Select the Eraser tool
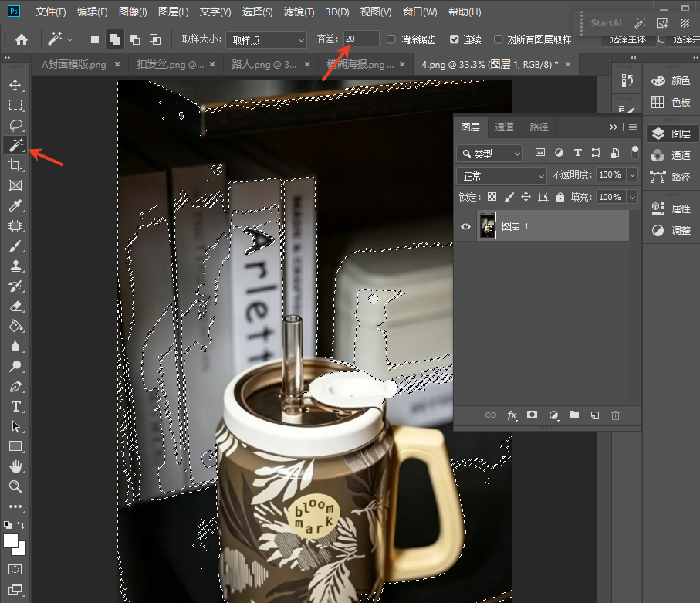The width and height of the screenshot is (700, 603). (x=16, y=306)
